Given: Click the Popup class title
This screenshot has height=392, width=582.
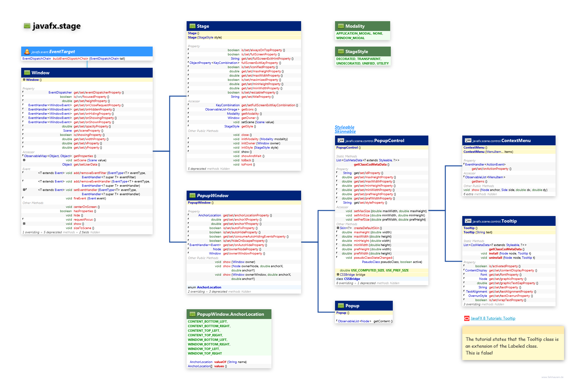Looking at the screenshot, I should [352, 306].
